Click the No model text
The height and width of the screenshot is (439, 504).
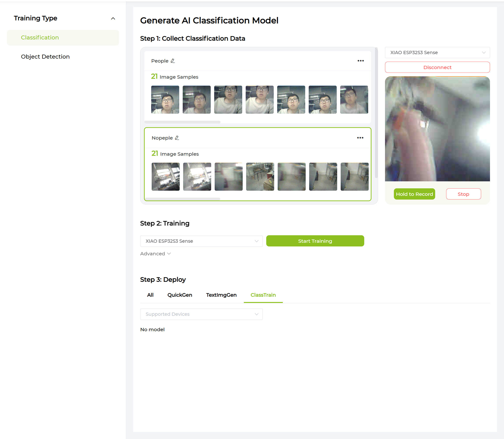pyautogui.click(x=152, y=330)
